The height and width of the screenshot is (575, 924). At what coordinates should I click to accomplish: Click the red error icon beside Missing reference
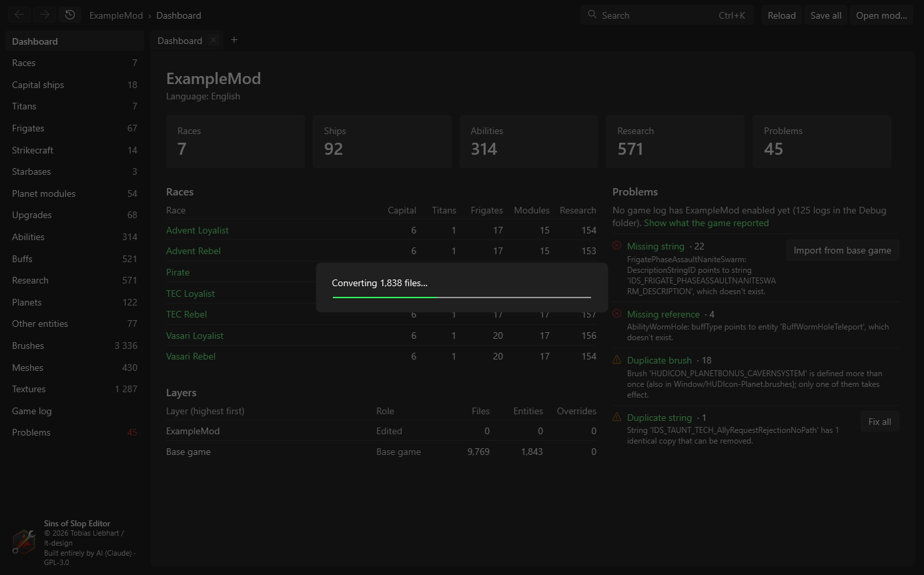[x=617, y=314]
